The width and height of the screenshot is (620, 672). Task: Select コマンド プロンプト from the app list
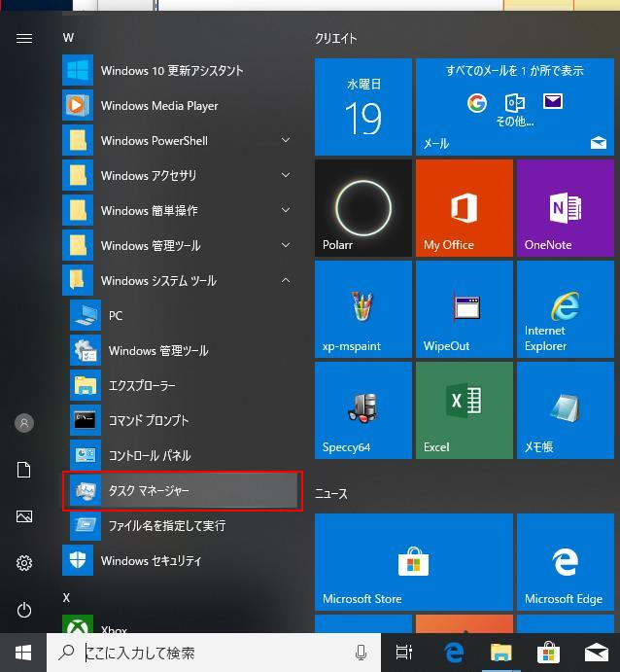pyautogui.click(x=182, y=421)
